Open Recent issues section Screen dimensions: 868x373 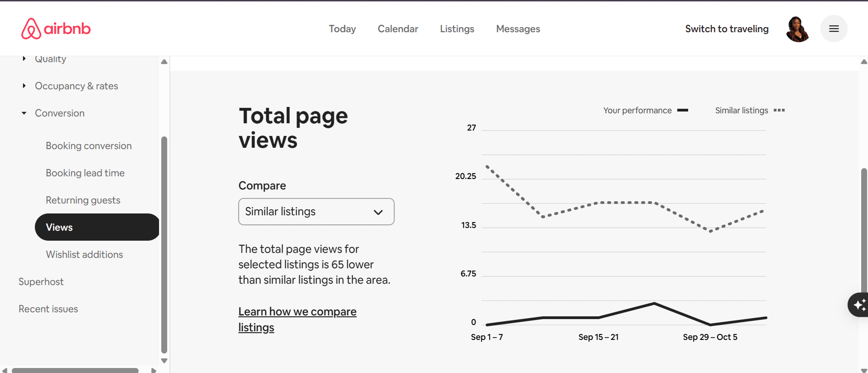[x=48, y=309]
